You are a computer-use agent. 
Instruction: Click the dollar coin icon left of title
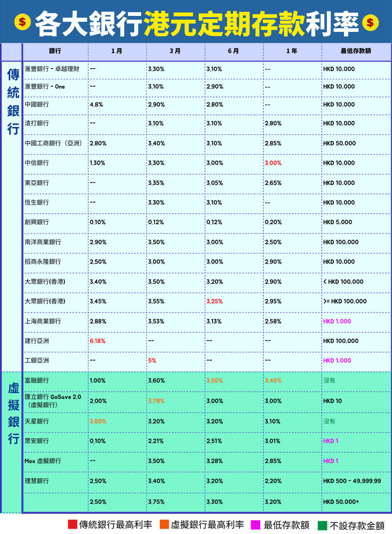coord(22,22)
